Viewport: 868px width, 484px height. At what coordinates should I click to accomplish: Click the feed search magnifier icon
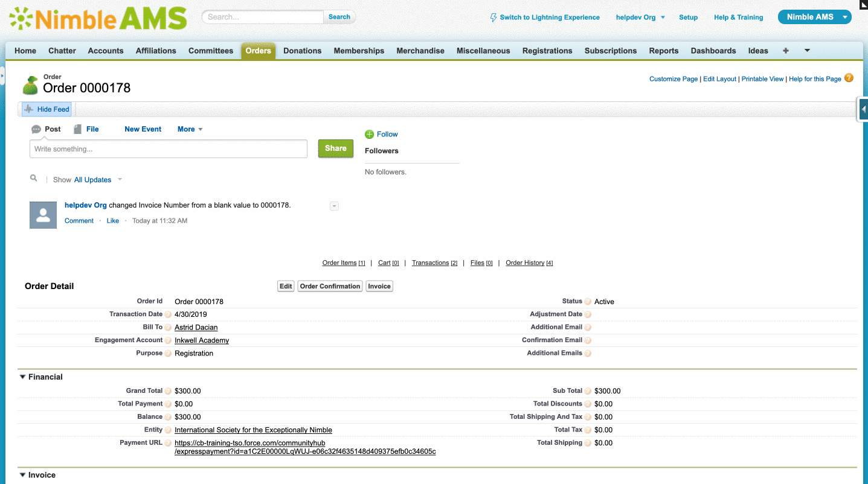pyautogui.click(x=34, y=179)
